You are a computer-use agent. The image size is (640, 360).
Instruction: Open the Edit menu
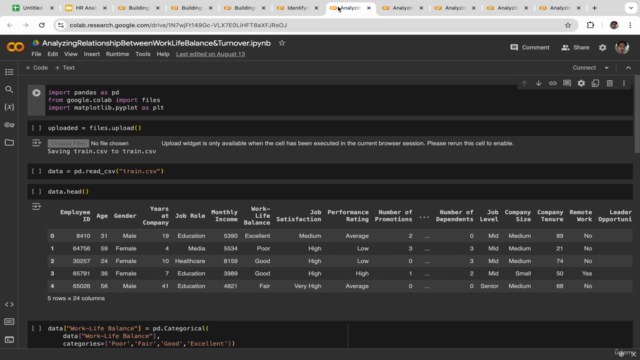pyautogui.click(x=52, y=54)
